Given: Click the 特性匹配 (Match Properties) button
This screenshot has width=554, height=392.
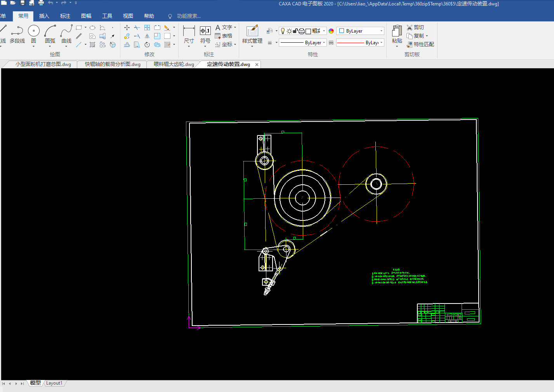Looking at the screenshot, I should coord(420,44).
